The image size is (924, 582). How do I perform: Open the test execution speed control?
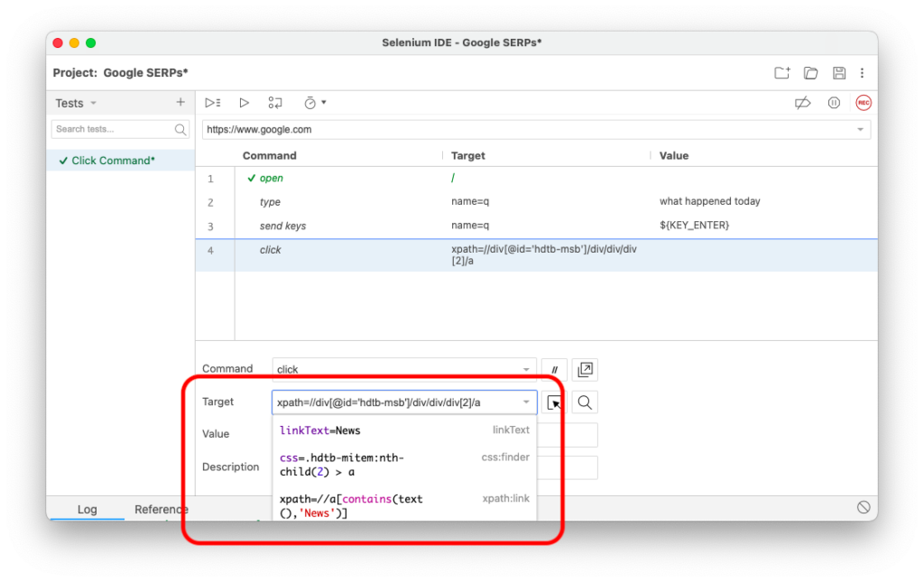310,103
